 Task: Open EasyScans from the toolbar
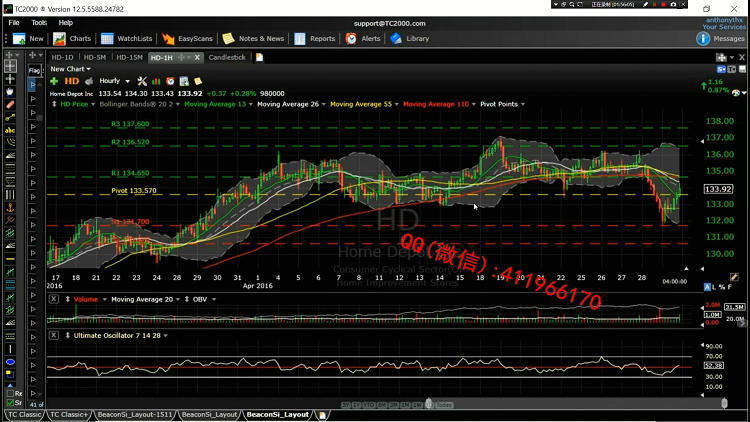coord(187,39)
